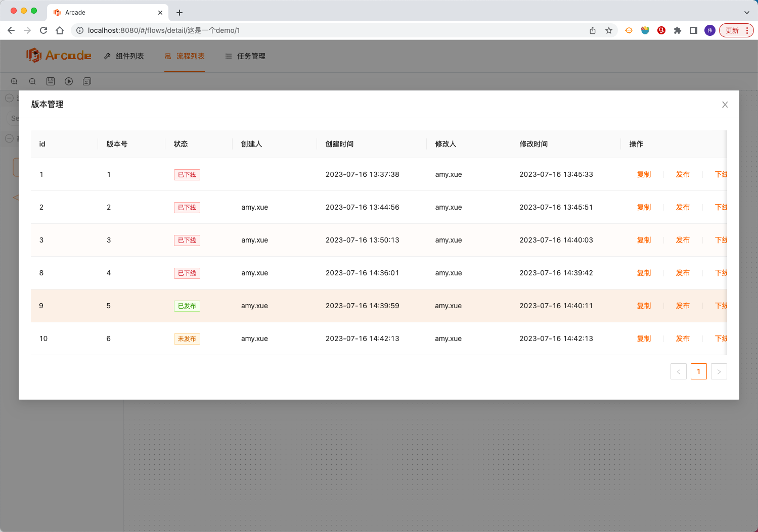Collapse the left panel using the minus circle
758x532 pixels.
coord(9,98)
